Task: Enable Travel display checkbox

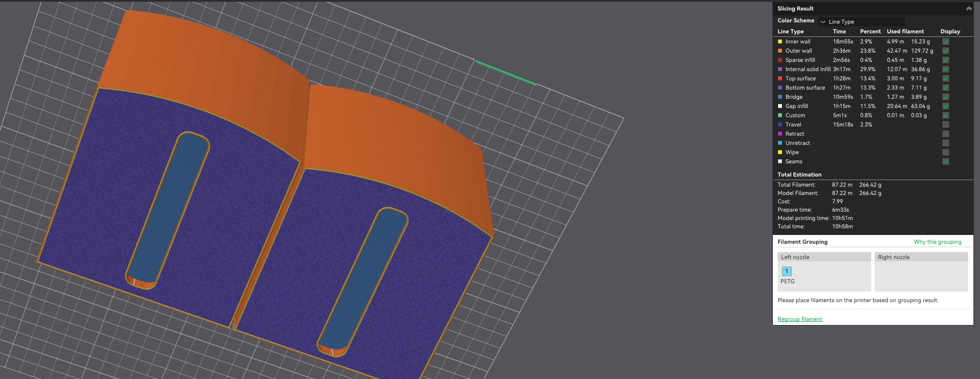Action: 946,125
